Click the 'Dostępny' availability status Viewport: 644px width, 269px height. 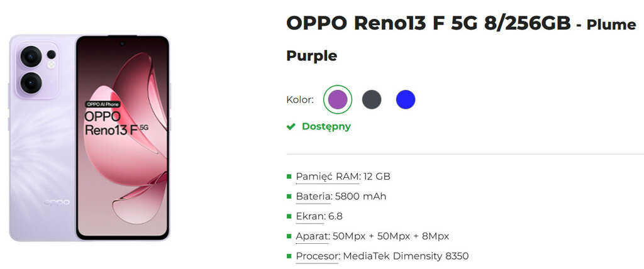point(326,126)
